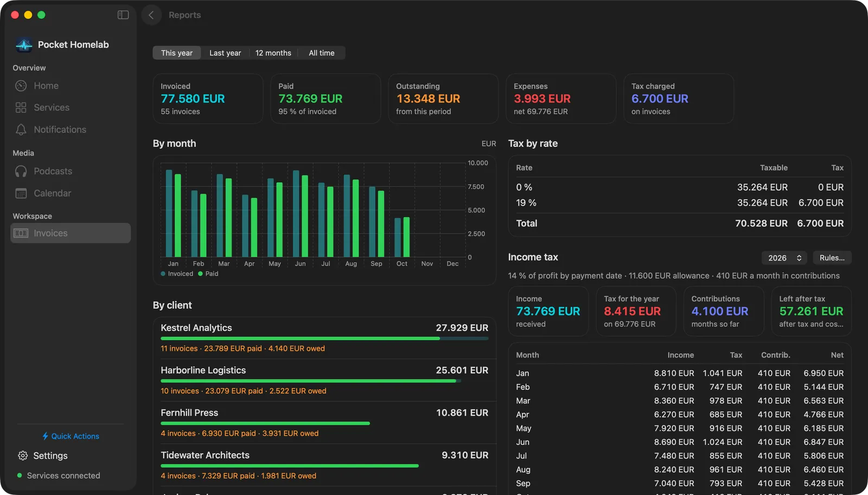The width and height of the screenshot is (868, 495).
Task: Click the Quick Actions lightning bolt
Action: coord(46,436)
